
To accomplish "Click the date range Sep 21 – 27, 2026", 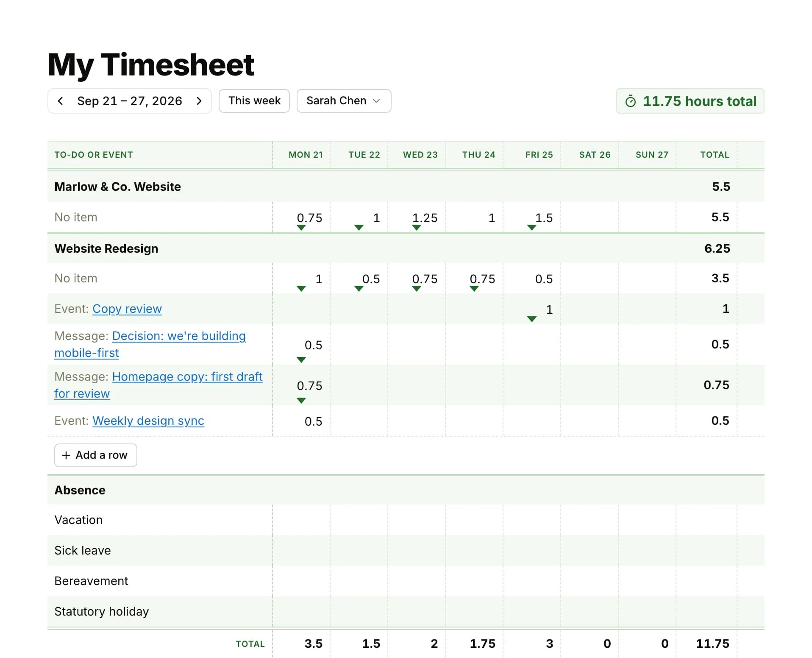I will tap(130, 101).
